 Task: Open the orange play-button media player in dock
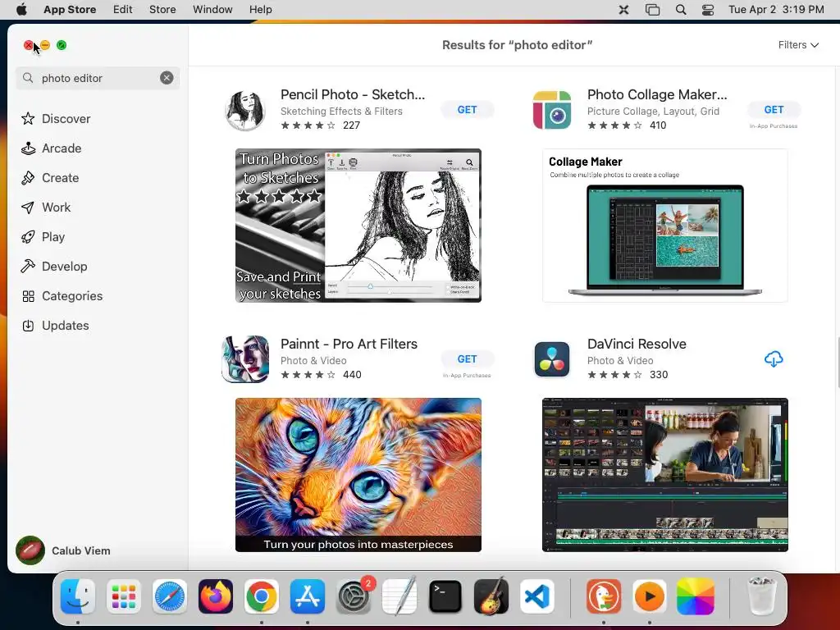(650, 596)
